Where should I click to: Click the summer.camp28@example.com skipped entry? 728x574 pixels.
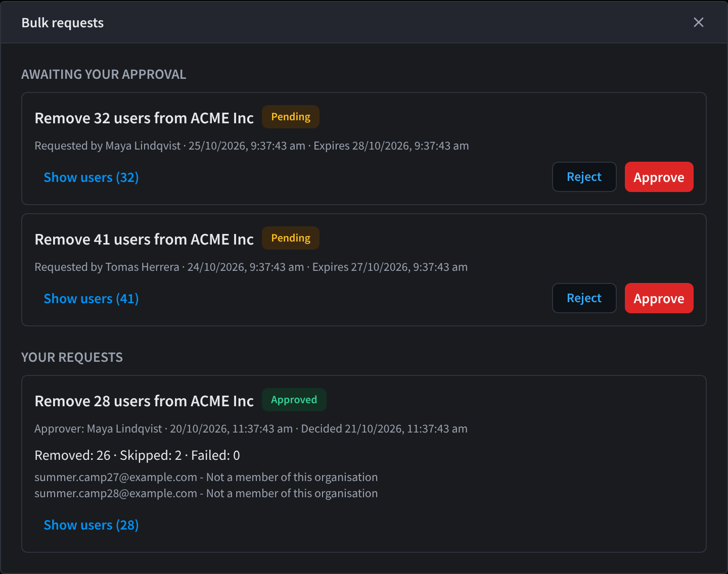click(x=206, y=494)
